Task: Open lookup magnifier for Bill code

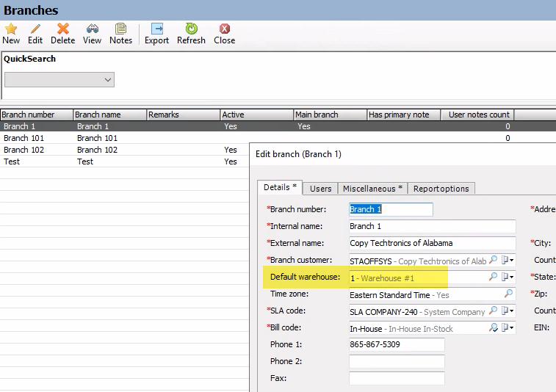Action: coord(493,327)
